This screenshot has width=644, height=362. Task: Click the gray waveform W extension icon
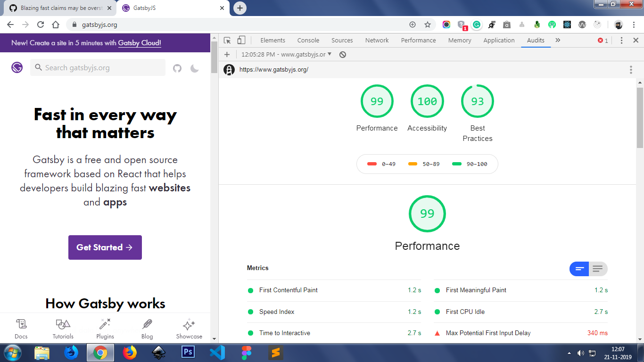(582, 25)
